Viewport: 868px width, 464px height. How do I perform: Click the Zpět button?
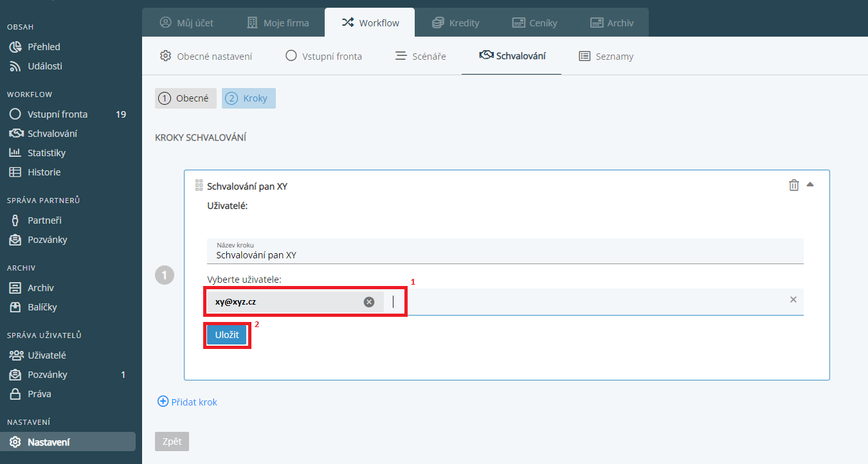172,442
